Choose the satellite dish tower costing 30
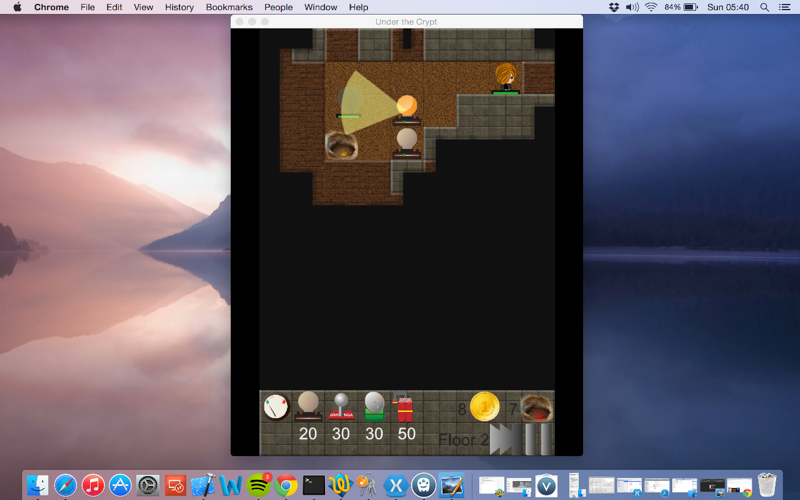 374,407
